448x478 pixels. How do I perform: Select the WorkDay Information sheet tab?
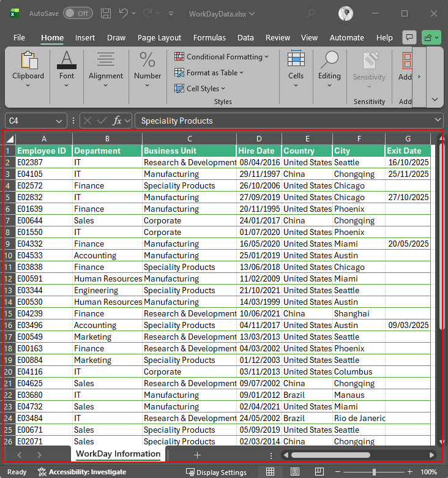(x=118, y=454)
